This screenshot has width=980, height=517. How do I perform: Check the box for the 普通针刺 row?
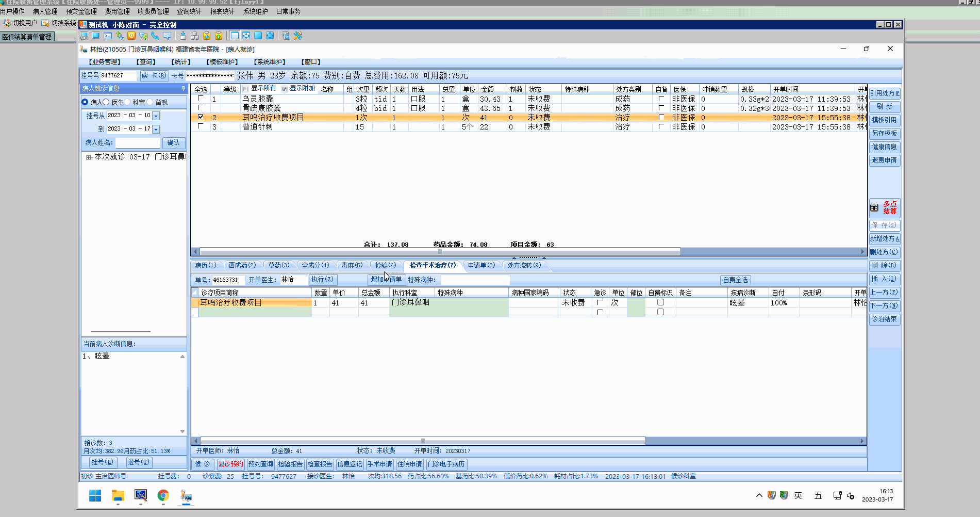click(x=201, y=126)
